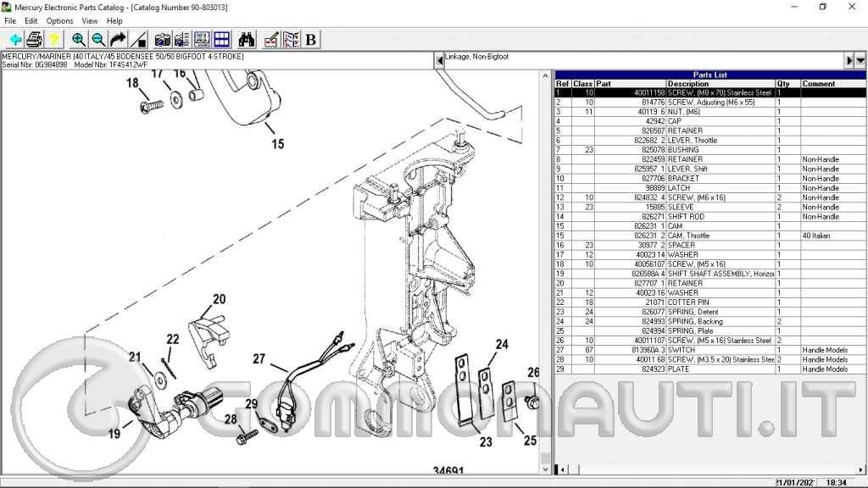This screenshot has height=488, width=868.
Task: Select the SPRING, Plate row
Action: point(710,331)
